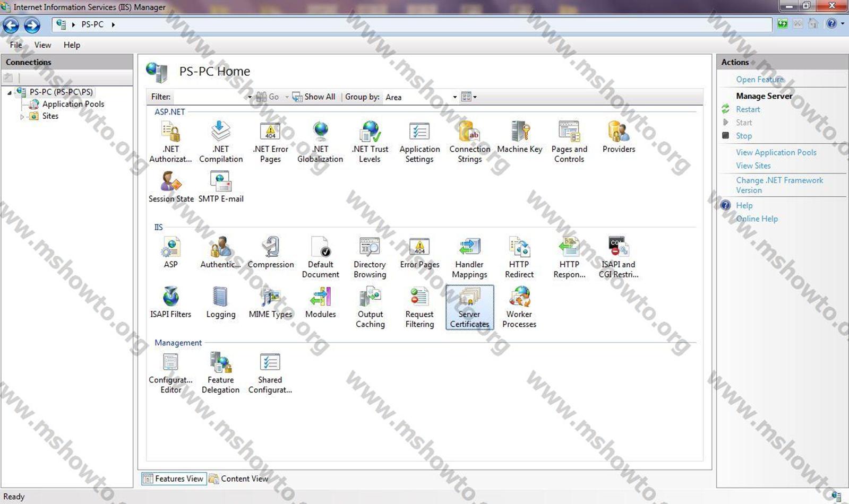
Task: Open the Output Caching feature
Action: pos(370,307)
